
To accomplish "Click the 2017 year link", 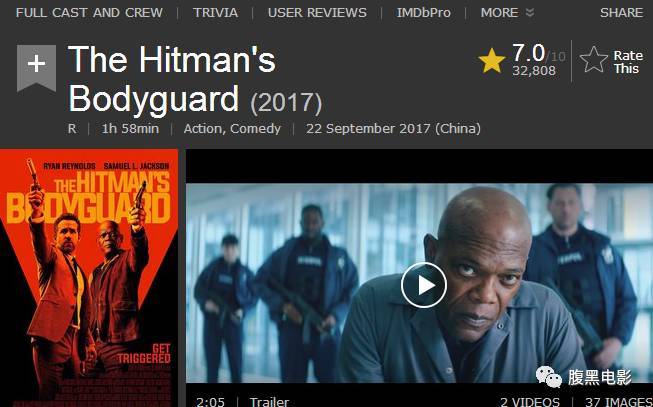I will tap(286, 102).
